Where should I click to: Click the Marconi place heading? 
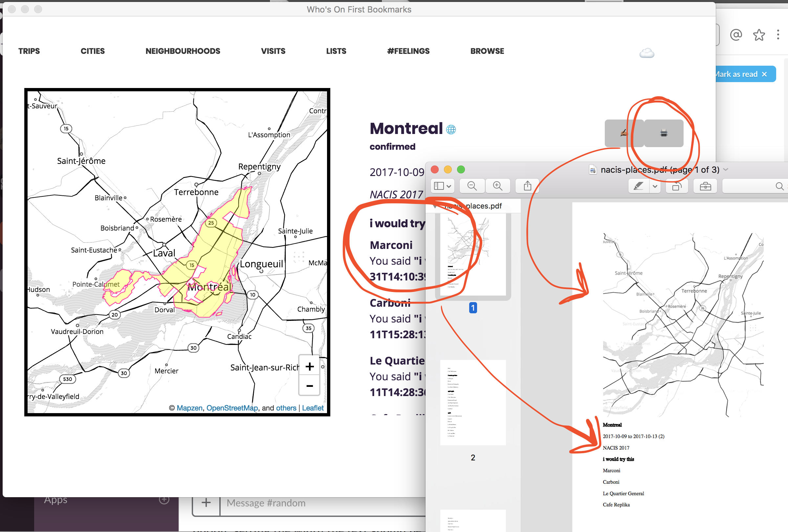(391, 245)
